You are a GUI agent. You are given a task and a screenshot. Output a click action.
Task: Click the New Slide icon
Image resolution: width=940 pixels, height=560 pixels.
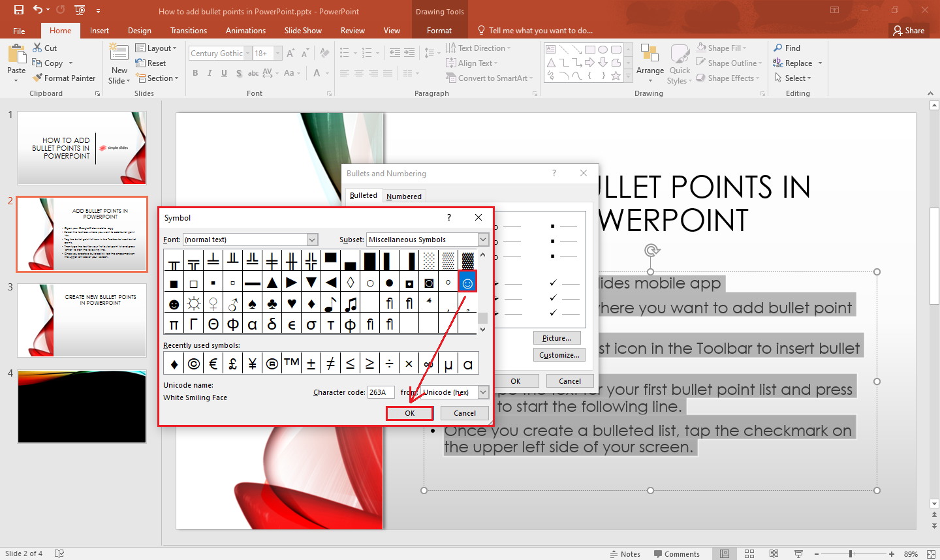[x=119, y=54]
